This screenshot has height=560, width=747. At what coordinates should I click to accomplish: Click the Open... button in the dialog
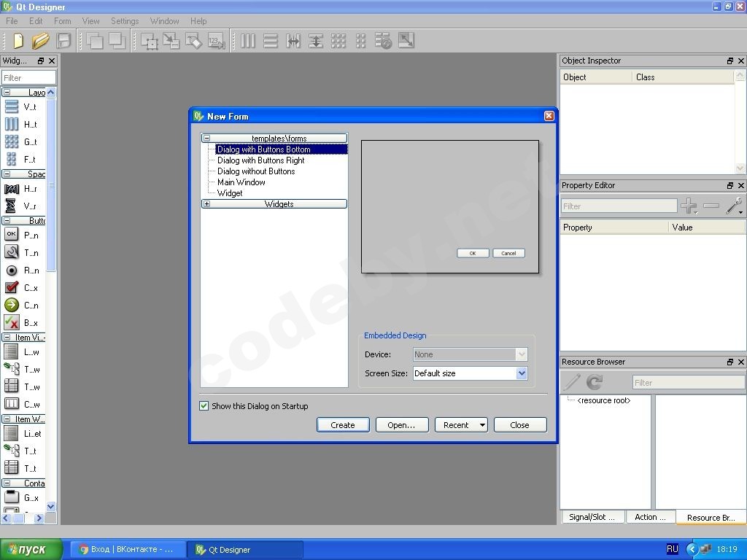point(401,425)
